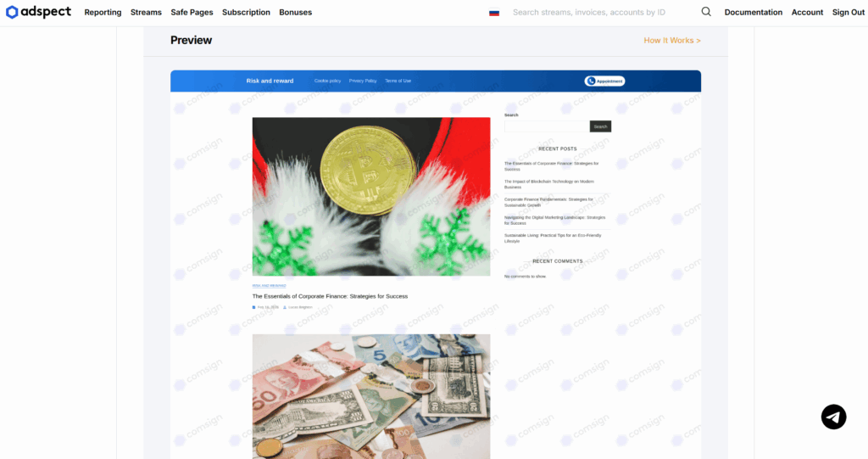Open the Subscription page

pos(246,12)
